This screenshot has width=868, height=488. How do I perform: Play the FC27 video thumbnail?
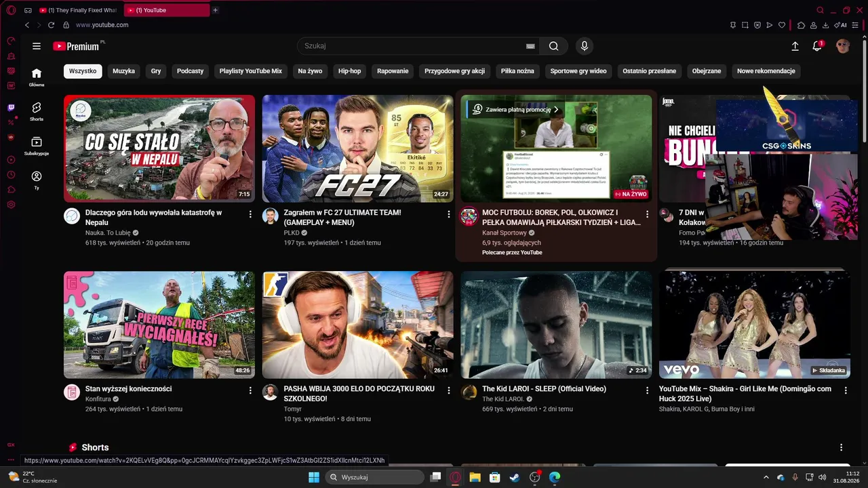358,148
